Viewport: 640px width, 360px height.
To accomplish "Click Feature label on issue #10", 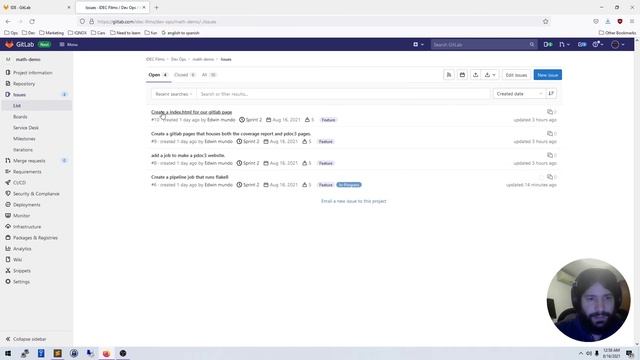I will pos(328,120).
